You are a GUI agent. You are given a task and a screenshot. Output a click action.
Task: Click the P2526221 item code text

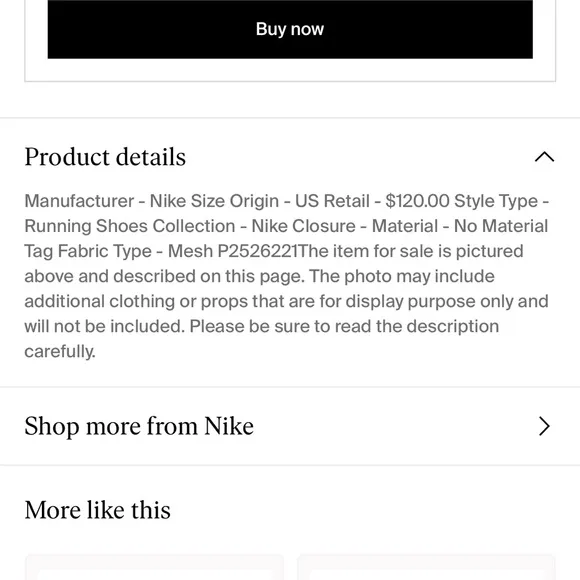coord(257,252)
